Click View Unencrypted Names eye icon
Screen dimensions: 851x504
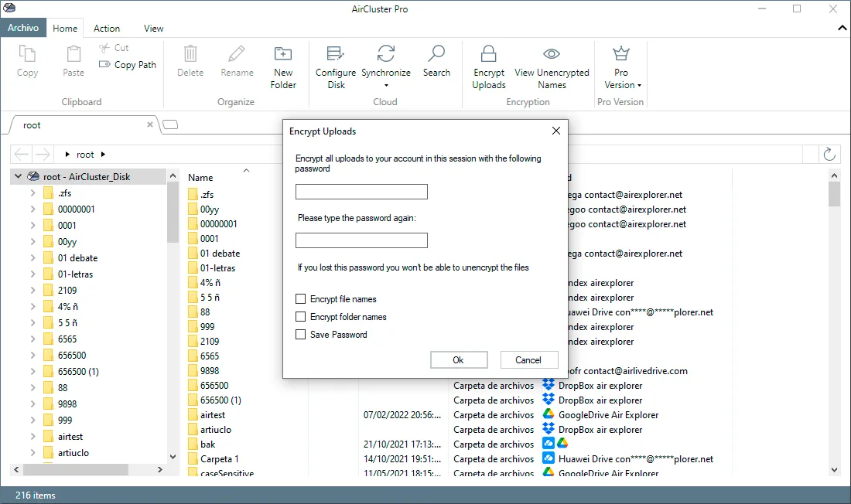click(x=552, y=53)
